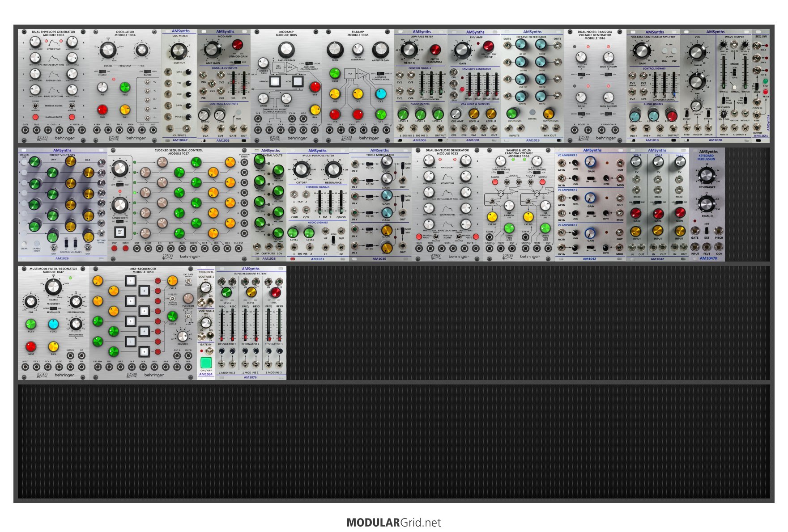Click the red Drive knob on AM1008 Env Amp
Image resolution: width=788 pixels, height=532 pixels.
pos(488,46)
